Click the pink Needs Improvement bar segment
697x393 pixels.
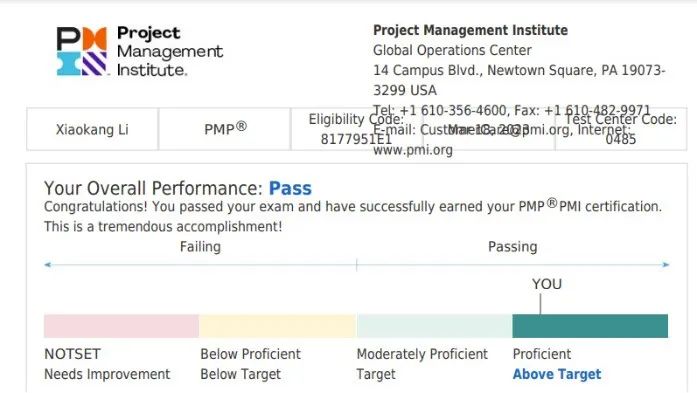pyautogui.click(x=121, y=326)
